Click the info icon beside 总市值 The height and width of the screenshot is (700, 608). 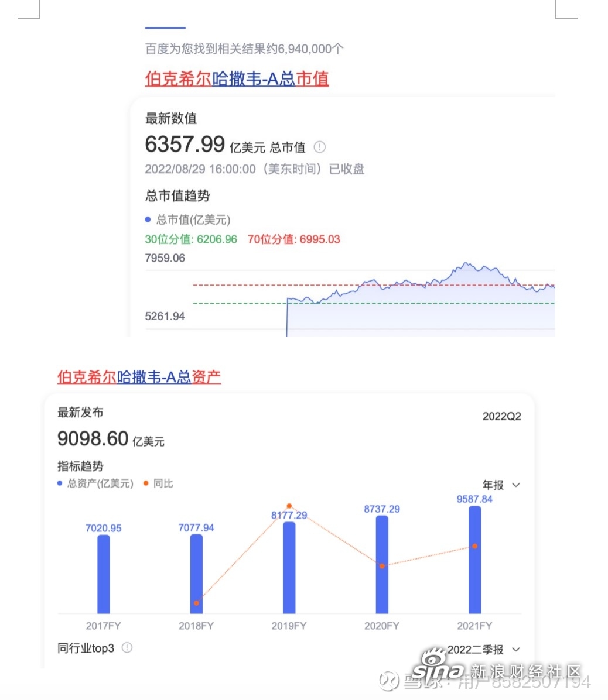click(x=319, y=147)
